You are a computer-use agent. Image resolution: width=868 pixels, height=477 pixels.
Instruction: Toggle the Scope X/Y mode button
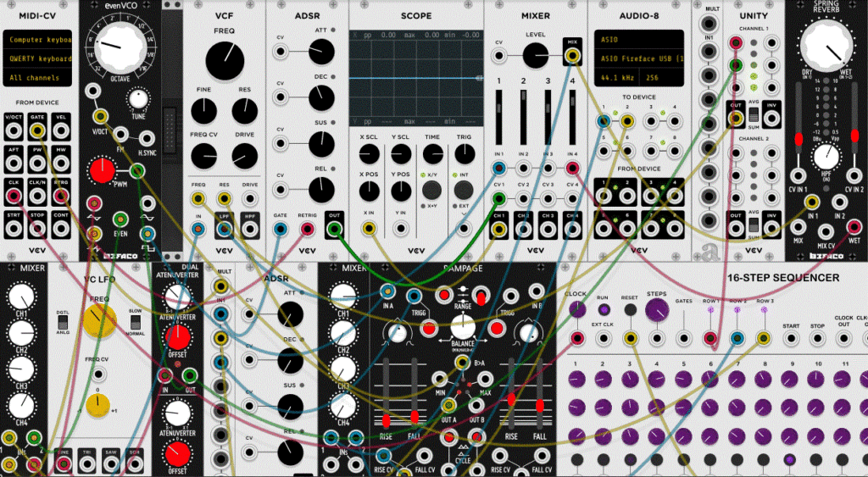[x=431, y=191]
